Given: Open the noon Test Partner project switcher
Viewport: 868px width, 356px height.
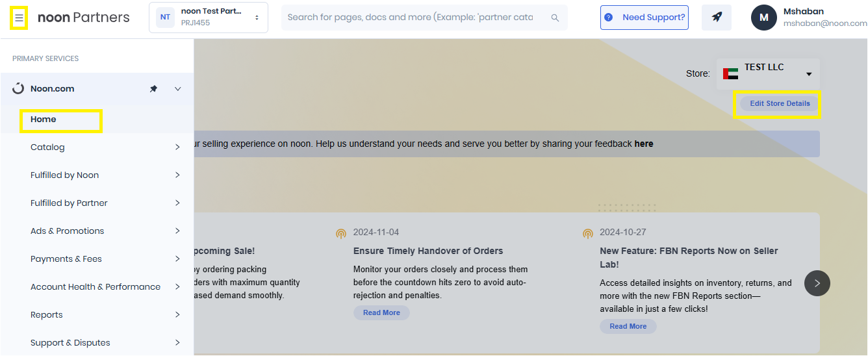Looking at the screenshot, I should 209,18.
